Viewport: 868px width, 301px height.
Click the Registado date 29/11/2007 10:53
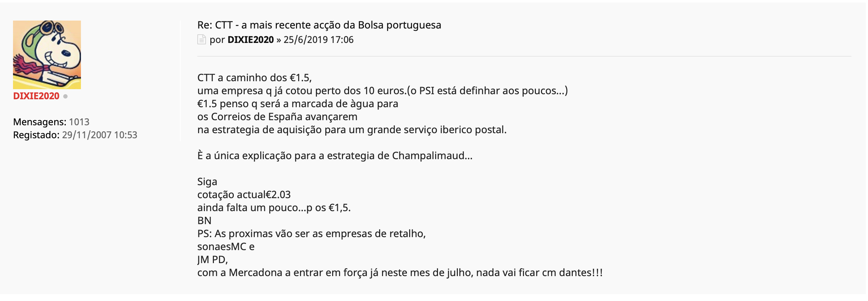99,135
